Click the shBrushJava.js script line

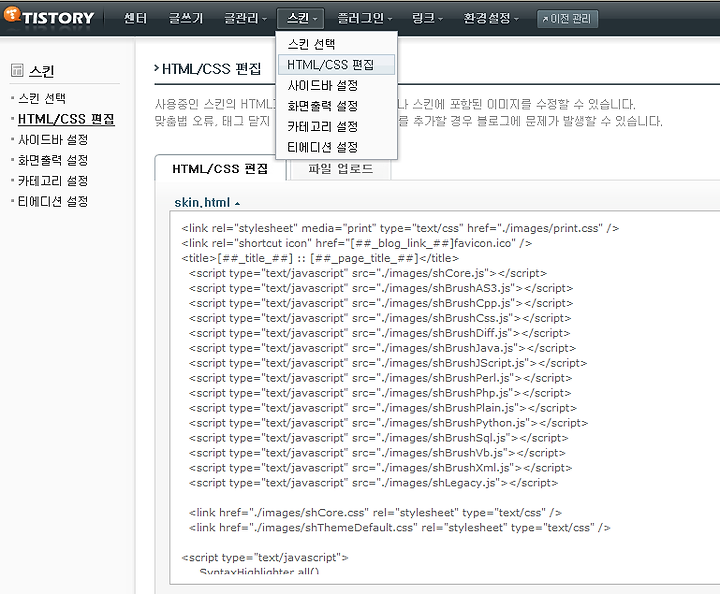coord(382,348)
